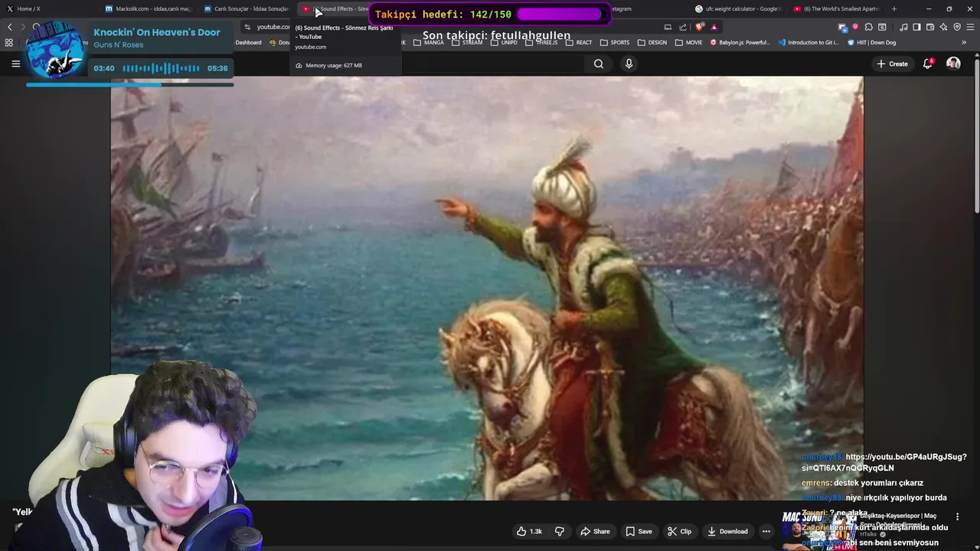Click the YouTube search magnifier button

(599, 64)
